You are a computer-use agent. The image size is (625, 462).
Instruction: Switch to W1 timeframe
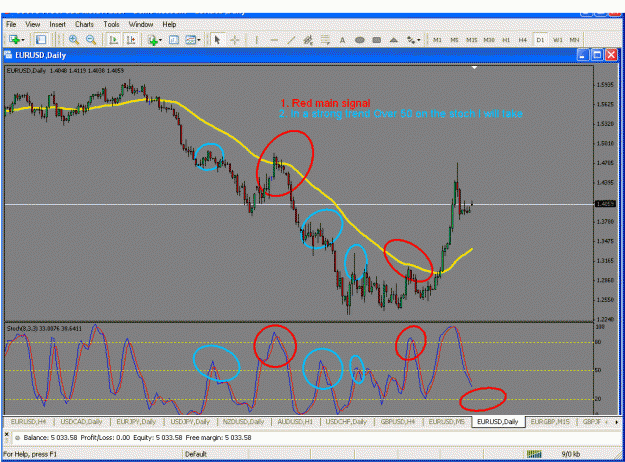[x=557, y=40]
